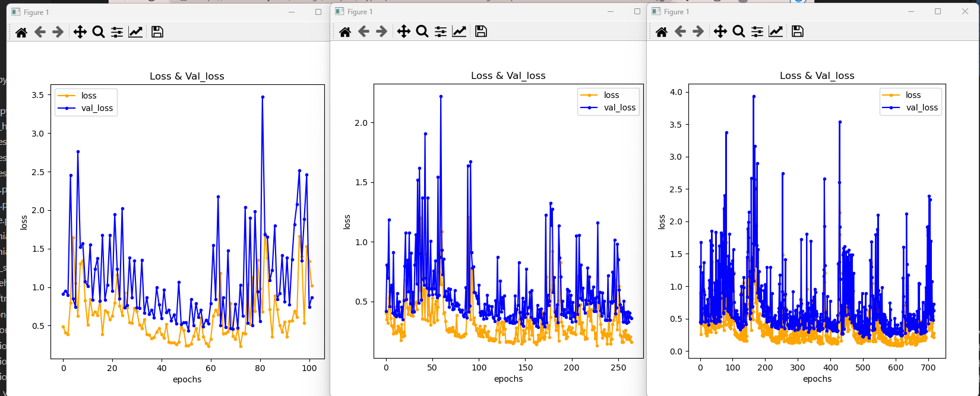Click the right plot title Loss & Val_loss
Viewport: 980px width, 396px height.
817,75
